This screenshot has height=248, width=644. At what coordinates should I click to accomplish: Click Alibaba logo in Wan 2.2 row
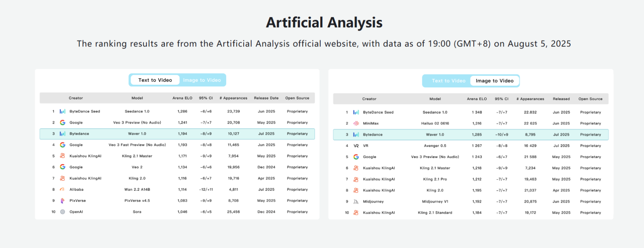pos(63,189)
